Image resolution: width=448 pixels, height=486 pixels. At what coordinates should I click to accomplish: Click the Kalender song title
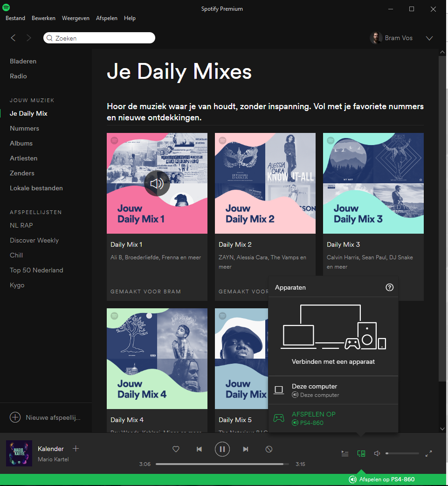51,449
